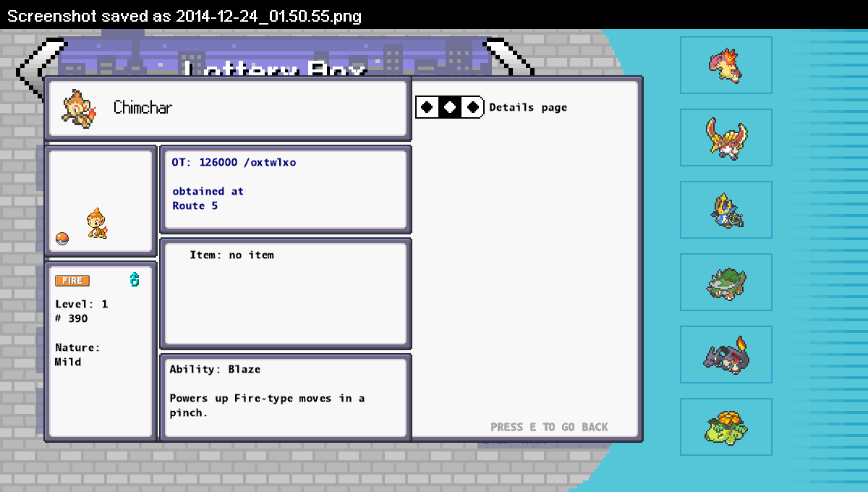Click the Details page label
The width and height of the screenshot is (868, 492).
coord(528,108)
